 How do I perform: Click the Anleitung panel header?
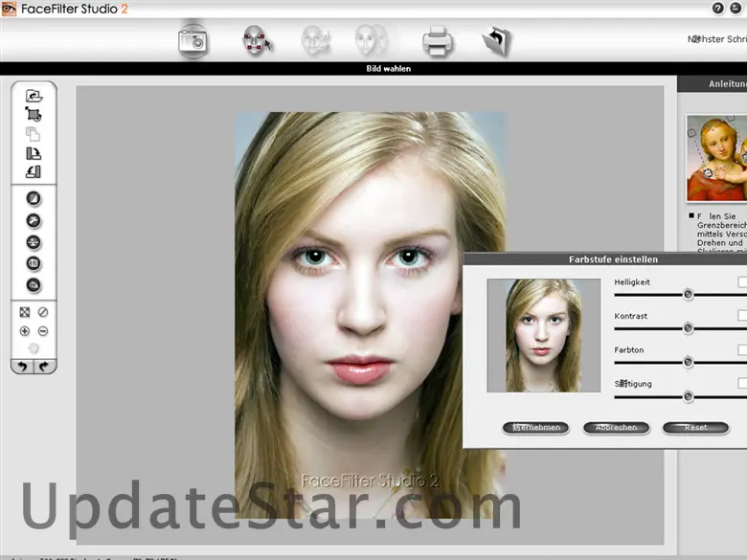point(713,84)
